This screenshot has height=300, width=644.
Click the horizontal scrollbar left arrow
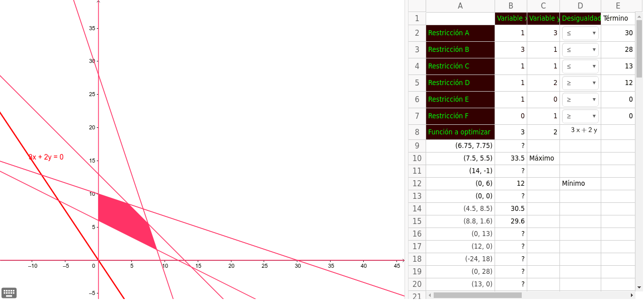(x=429, y=295)
